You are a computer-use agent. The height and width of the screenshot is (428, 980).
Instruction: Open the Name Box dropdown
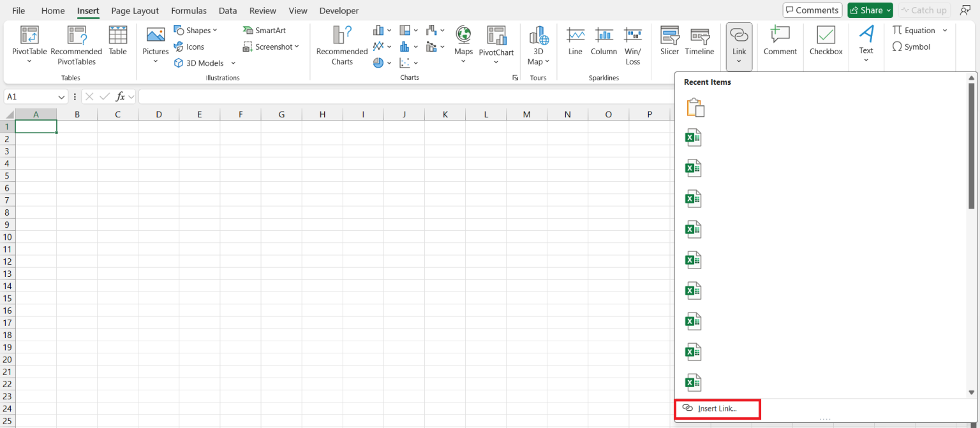61,96
